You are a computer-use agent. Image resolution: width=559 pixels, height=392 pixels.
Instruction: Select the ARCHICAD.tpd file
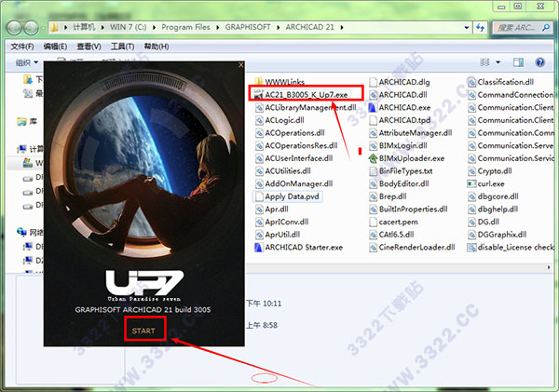click(400, 120)
